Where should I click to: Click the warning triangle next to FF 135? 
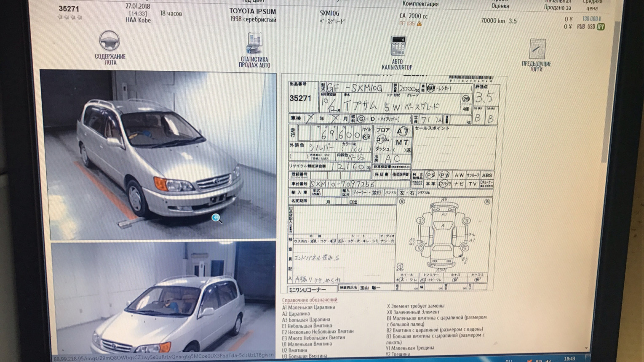pyautogui.click(x=419, y=24)
